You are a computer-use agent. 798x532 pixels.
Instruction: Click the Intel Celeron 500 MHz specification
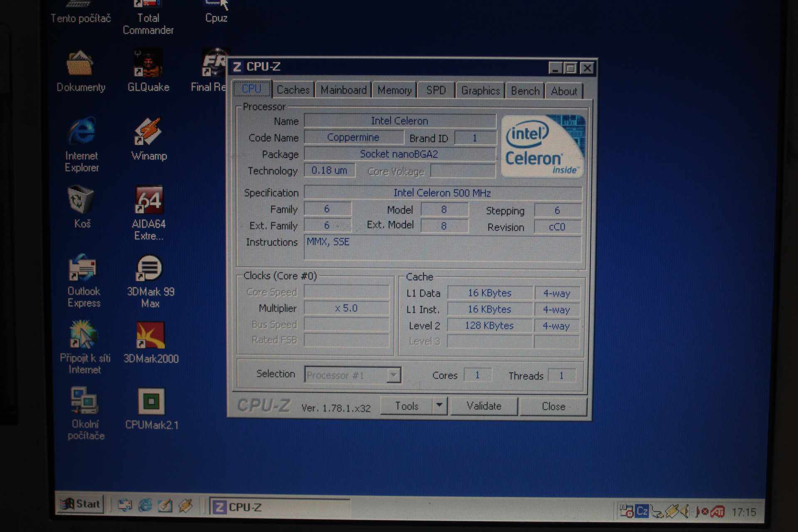point(443,193)
